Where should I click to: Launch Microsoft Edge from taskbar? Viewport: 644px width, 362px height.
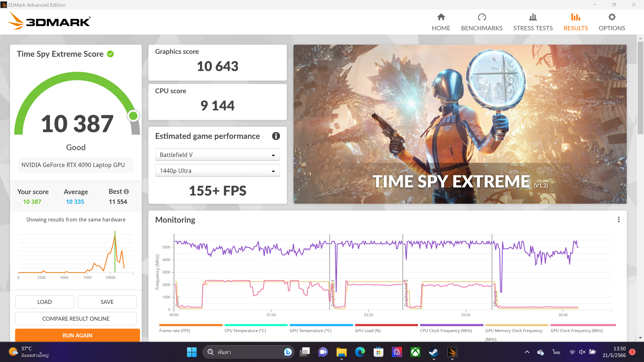click(360, 352)
